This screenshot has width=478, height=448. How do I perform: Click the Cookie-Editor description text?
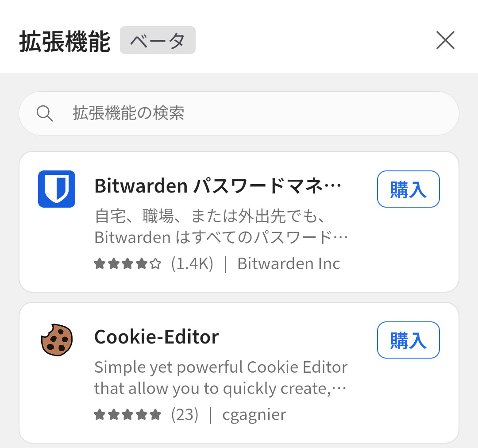pos(220,376)
